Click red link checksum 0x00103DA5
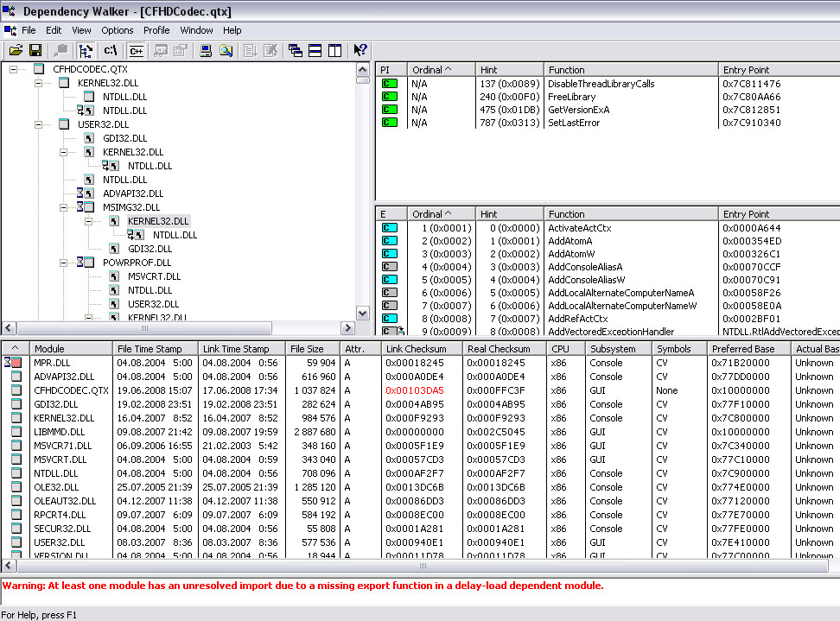This screenshot has width=840, height=621. (x=415, y=390)
